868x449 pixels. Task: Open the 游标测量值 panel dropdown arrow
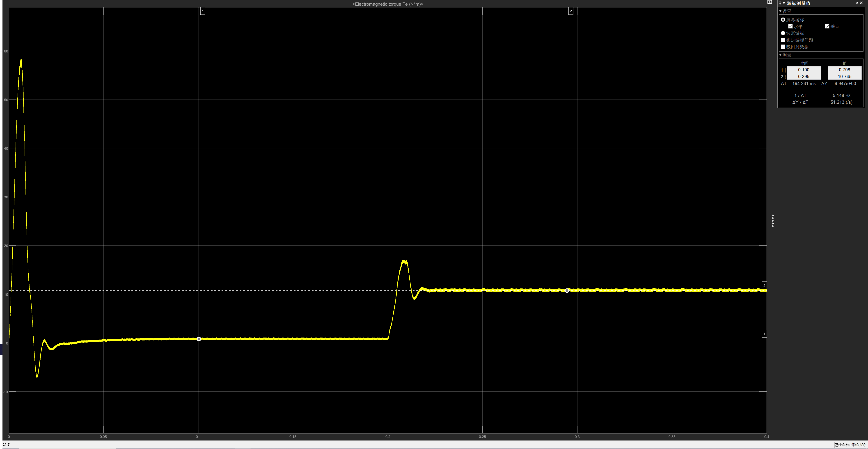[x=784, y=3]
